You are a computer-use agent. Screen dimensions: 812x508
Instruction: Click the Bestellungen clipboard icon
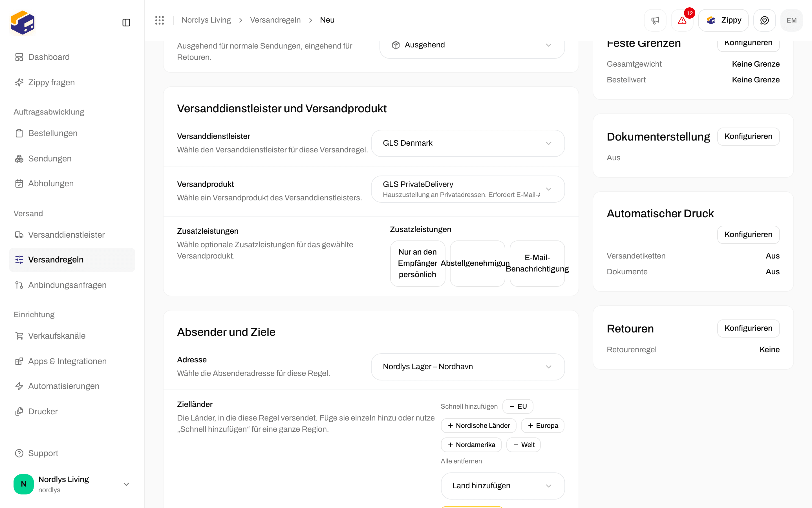pos(19,133)
